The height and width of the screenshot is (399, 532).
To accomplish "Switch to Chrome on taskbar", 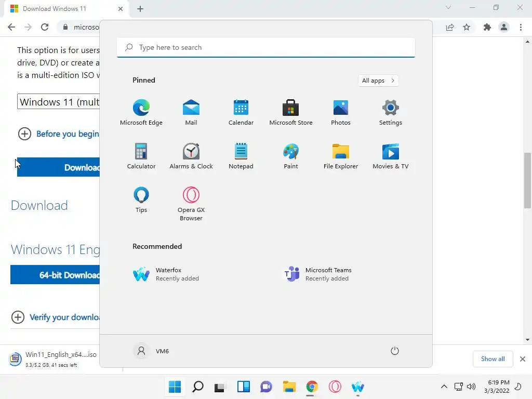I will click(x=312, y=387).
